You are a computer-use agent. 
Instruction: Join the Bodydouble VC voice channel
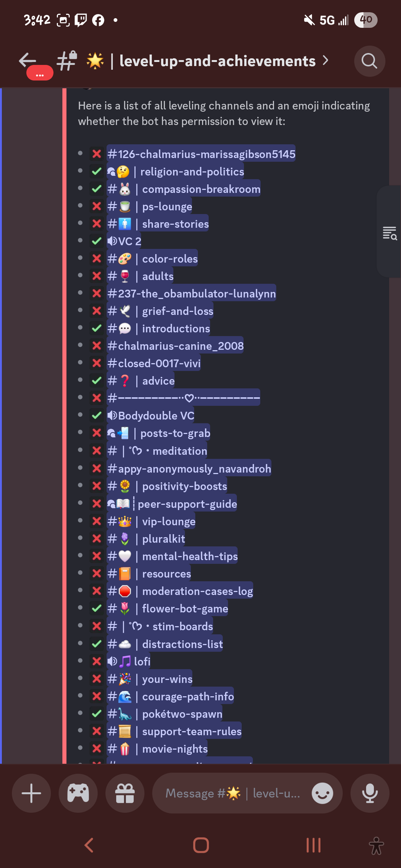tap(150, 415)
